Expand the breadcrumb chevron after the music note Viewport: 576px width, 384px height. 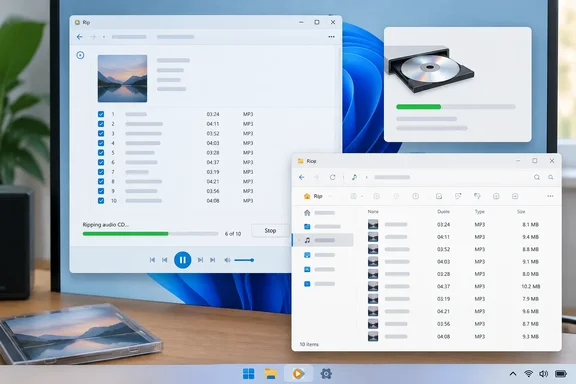(x=366, y=177)
